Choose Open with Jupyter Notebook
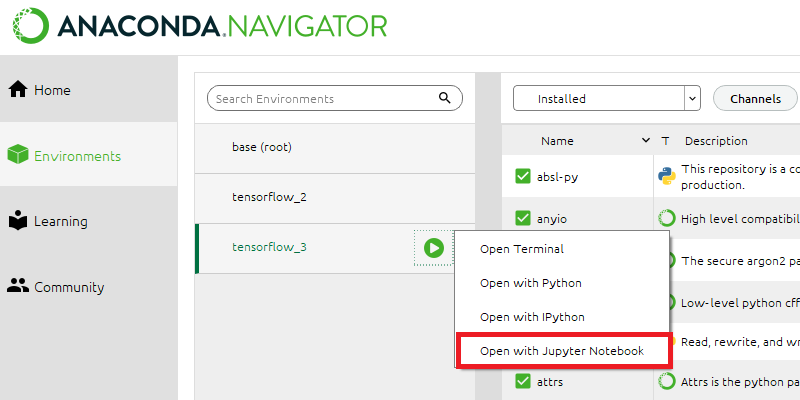 point(562,351)
